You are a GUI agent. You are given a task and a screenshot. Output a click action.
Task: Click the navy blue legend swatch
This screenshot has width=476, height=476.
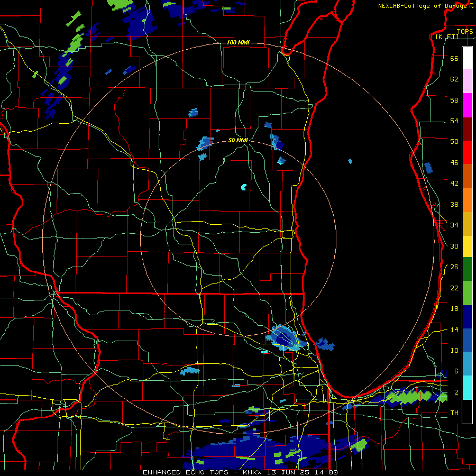[x=467, y=317]
